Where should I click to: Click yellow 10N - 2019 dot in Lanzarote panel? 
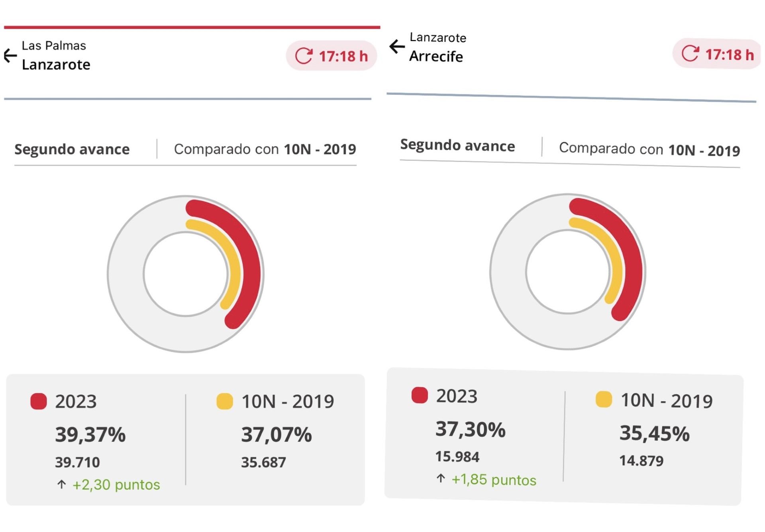pos(224,401)
